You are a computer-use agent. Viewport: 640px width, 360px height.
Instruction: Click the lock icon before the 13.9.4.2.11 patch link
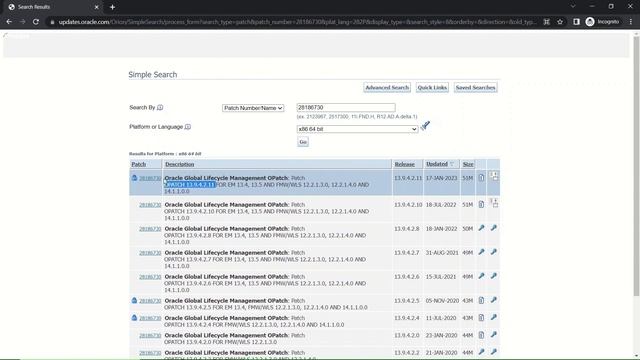pos(134,178)
